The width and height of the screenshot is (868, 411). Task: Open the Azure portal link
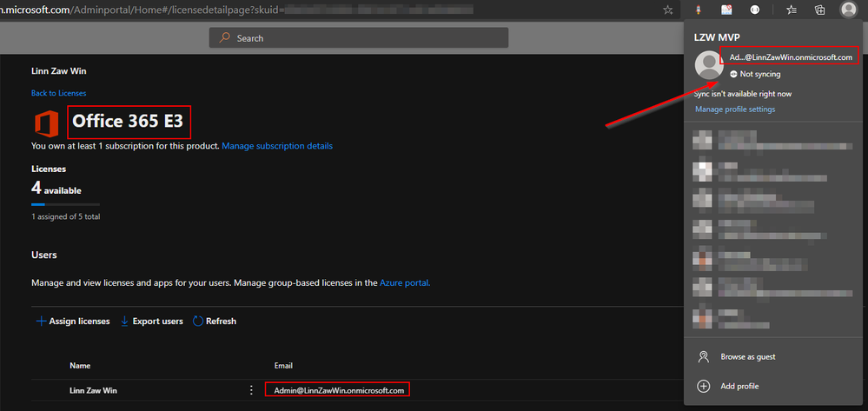[x=405, y=283]
